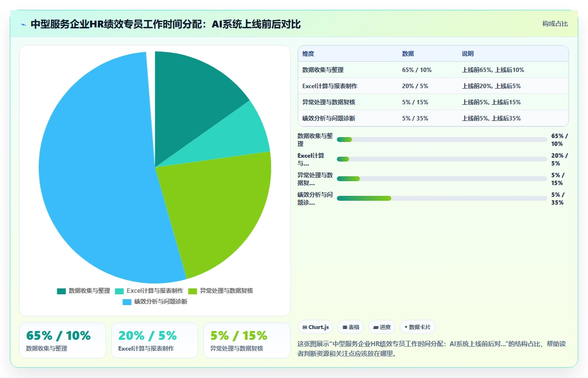Click the 说明 column header
The image size is (588, 378).
point(468,54)
